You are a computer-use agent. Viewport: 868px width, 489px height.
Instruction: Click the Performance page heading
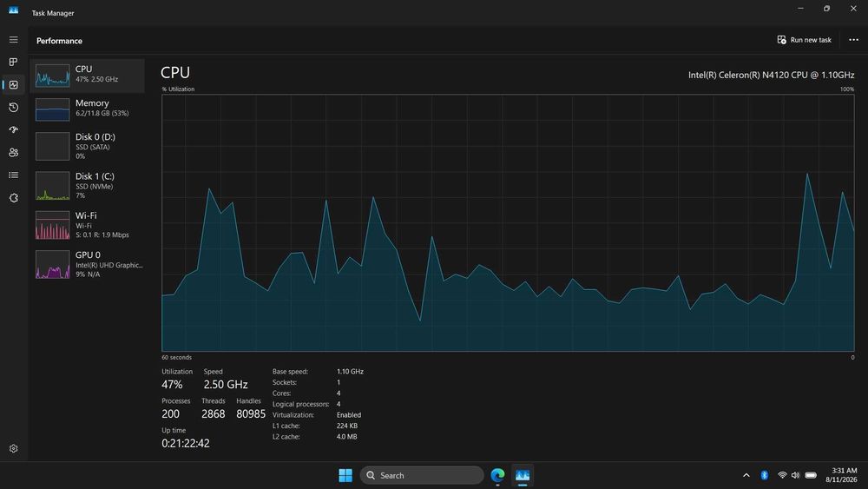pyautogui.click(x=59, y=41)
